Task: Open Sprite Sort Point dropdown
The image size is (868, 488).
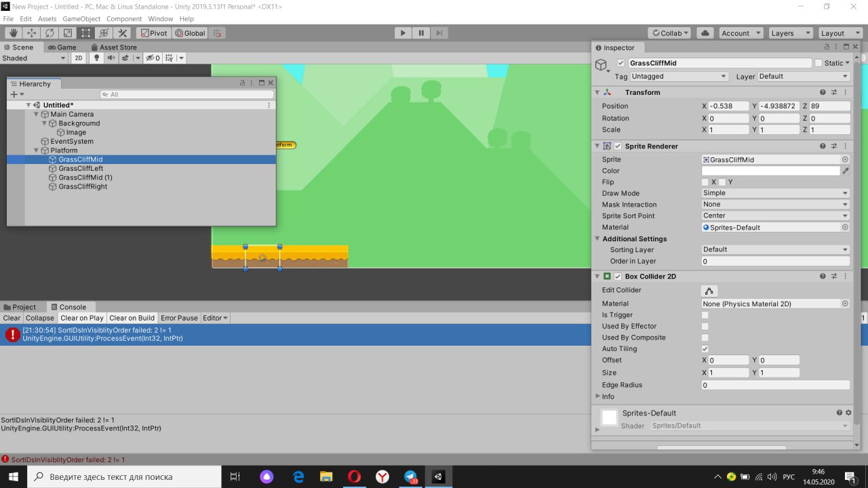Action: [x=775, y=216]
